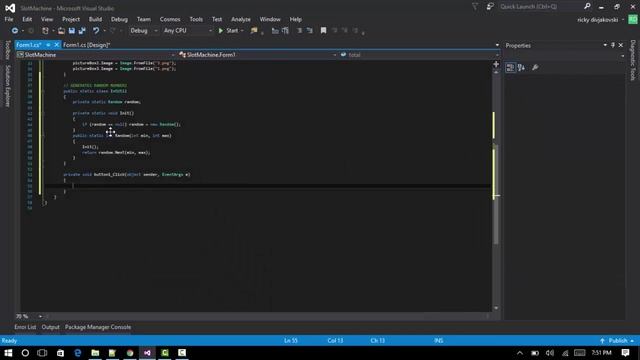Open account name dropdown arrow

623,20
